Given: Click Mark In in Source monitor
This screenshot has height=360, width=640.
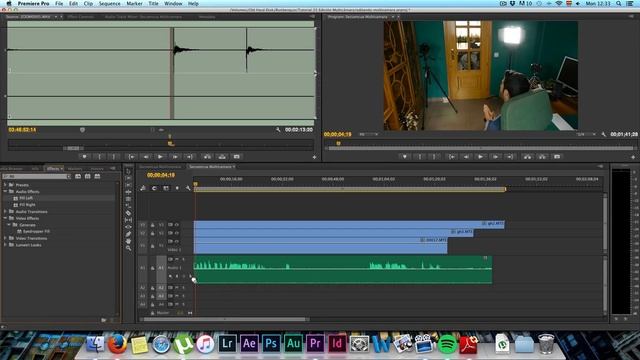Looking at the screenshot, I should pos(99,157).
